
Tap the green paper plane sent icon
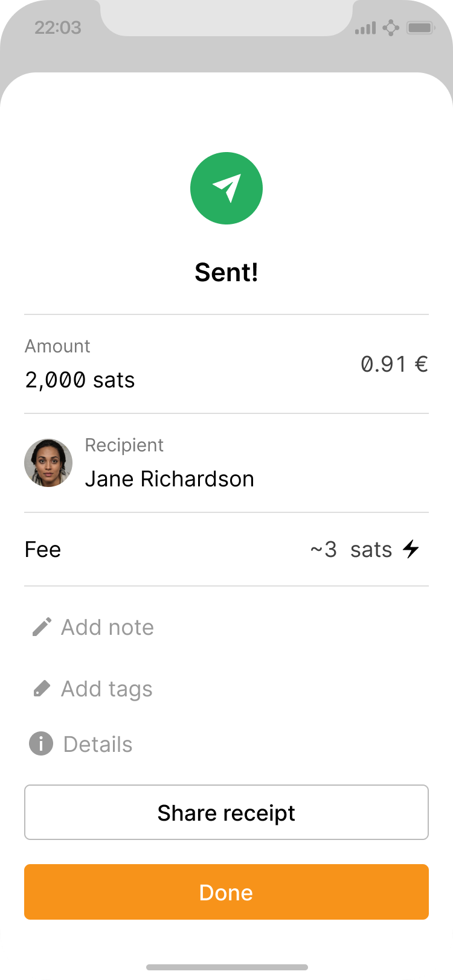[x=226, y=188]
